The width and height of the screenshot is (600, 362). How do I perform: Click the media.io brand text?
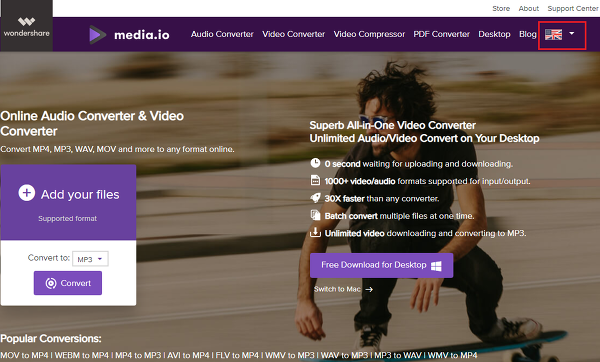(142, 35)
